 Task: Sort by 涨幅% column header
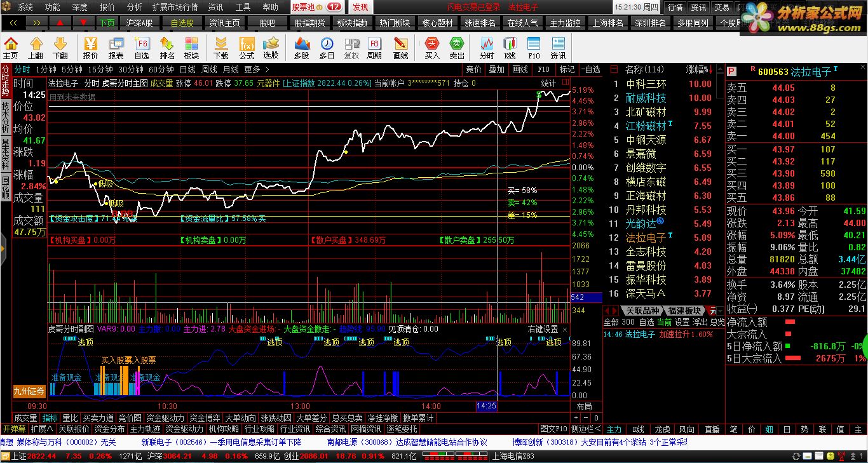tap(698, 69)
